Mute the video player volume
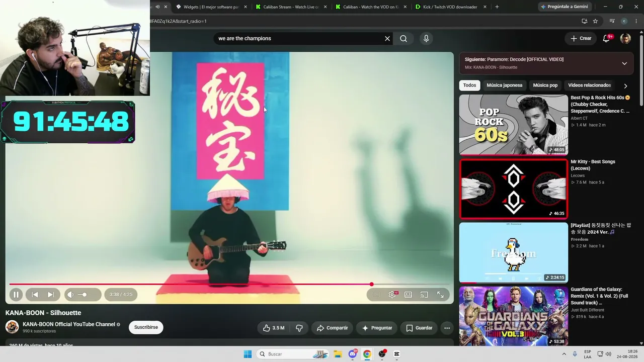 point(70,295)
